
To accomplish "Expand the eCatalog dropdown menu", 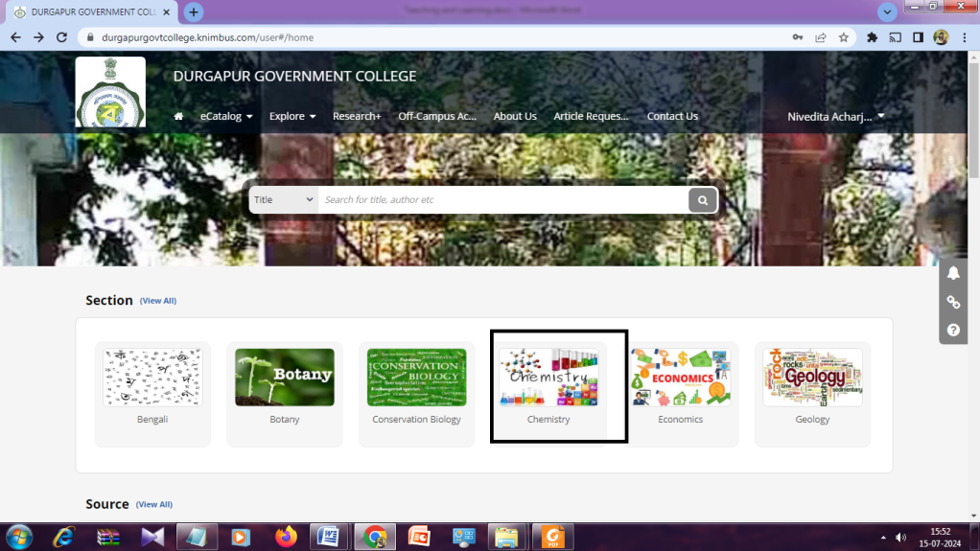I will pyautogui.click(x=226, y=117).
